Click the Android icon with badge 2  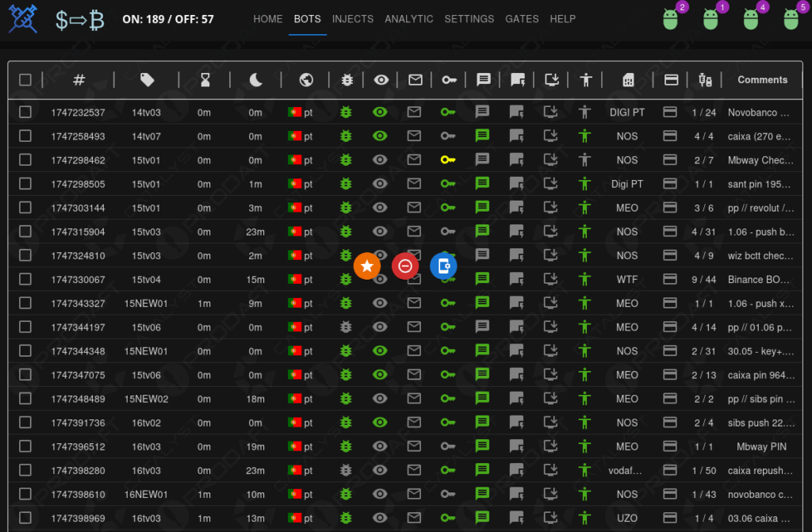coord(671,19)
